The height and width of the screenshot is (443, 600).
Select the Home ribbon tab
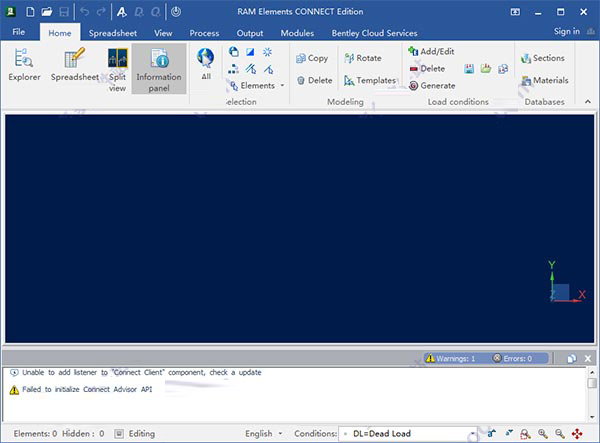(x=60, y=33)
